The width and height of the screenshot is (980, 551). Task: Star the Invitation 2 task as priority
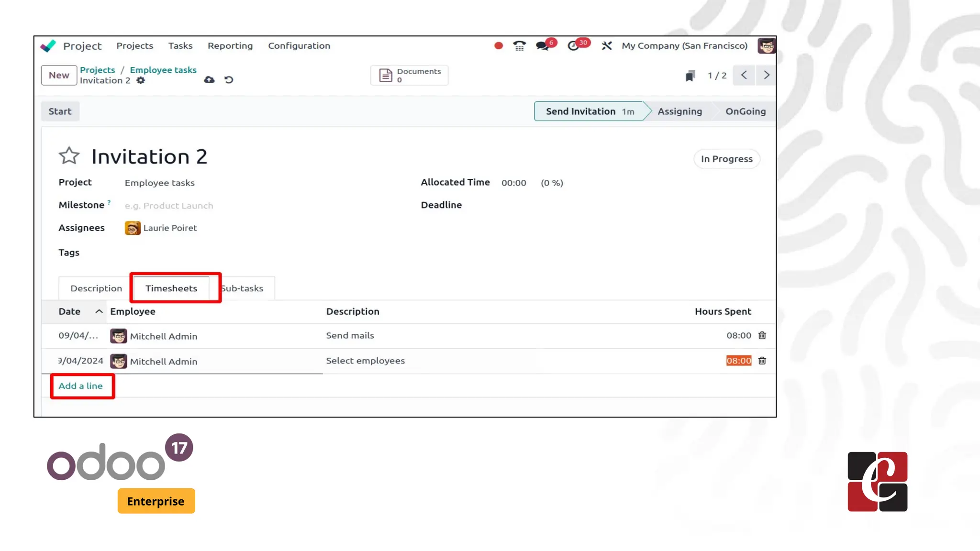tap(69, 155)
